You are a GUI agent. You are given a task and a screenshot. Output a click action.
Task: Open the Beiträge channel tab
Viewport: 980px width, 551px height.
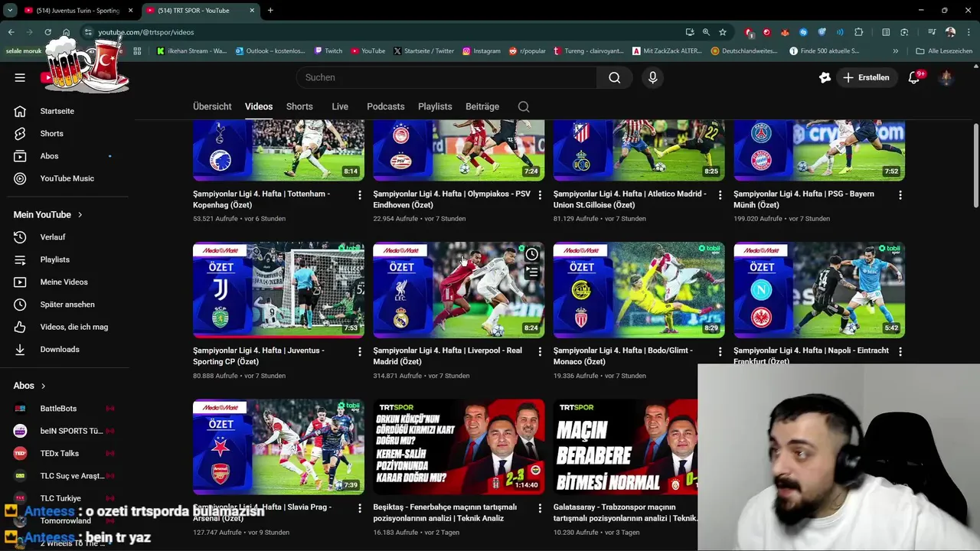tap(482, 106)
